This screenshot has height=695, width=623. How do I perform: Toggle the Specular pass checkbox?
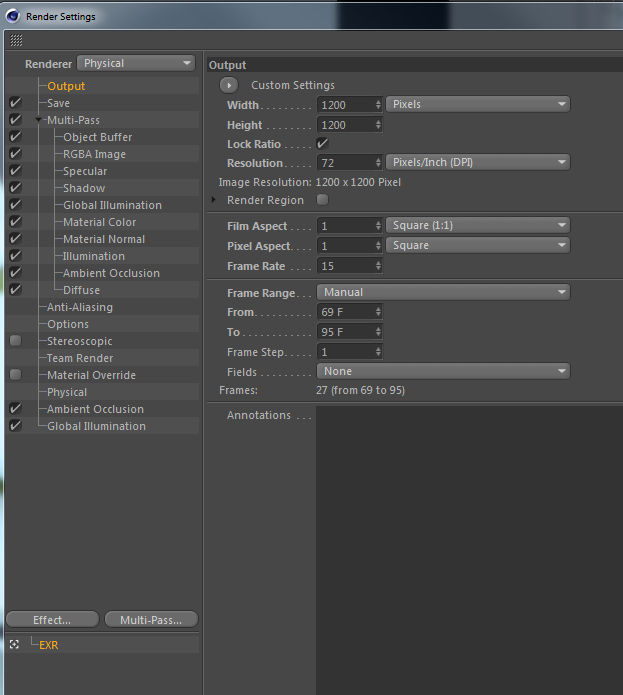coord(15,171)
